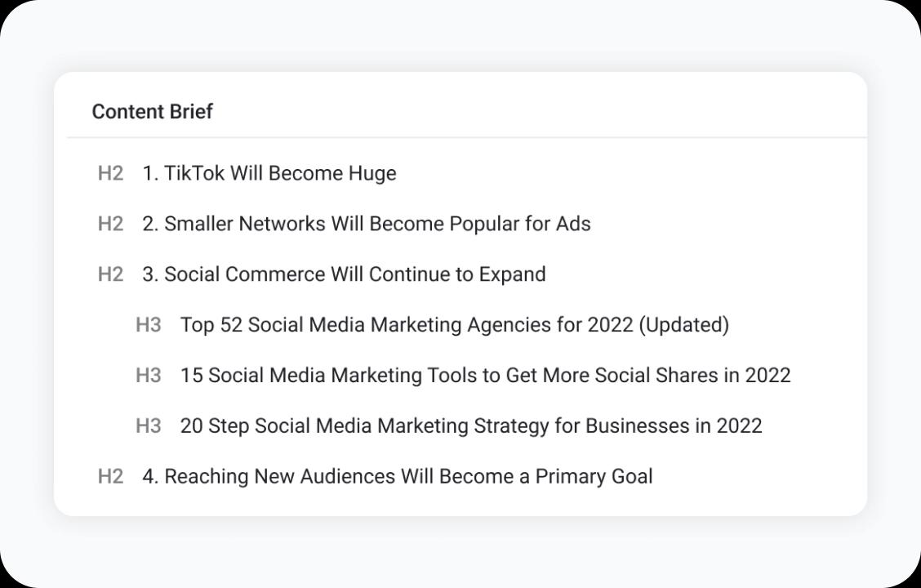921x588 pixels.
Task: Select the Content Brief panel title
Action: [x=152, y=112]
